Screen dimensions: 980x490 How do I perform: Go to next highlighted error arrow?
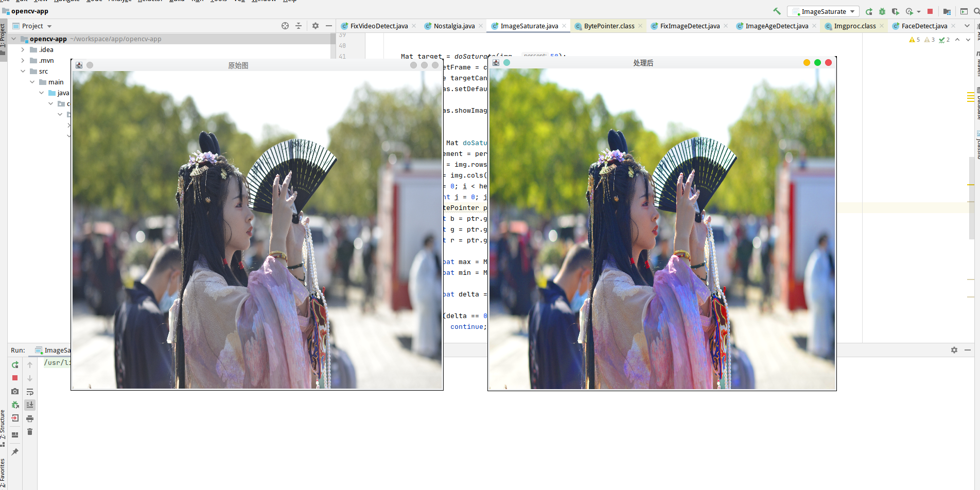tap(968, 40)
